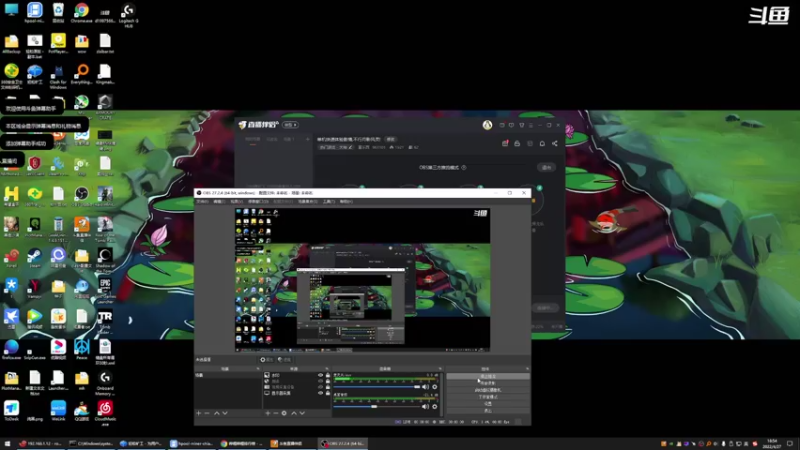Toggle visibility eye of the 显示器采集 source
Viewport: 800px width, 450px height.
pos(320,393)
